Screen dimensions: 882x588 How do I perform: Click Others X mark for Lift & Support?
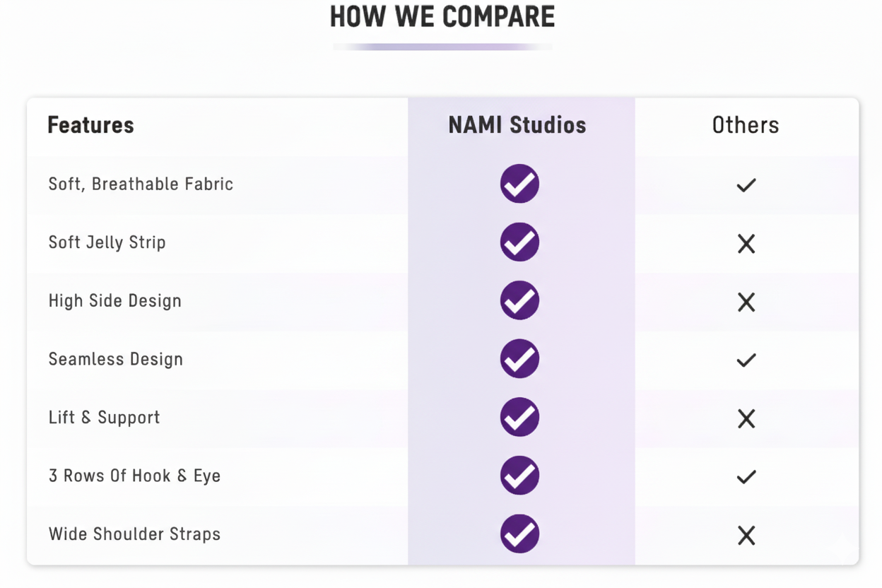(746, 419)
